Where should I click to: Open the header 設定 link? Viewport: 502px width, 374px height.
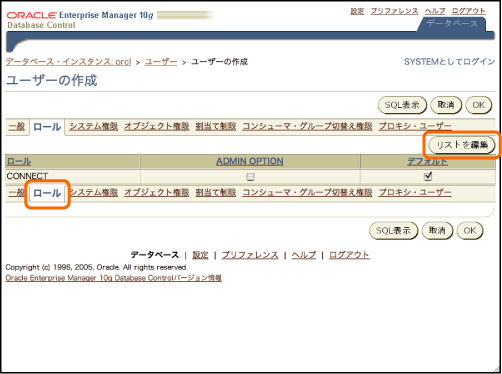click(357, 11)
